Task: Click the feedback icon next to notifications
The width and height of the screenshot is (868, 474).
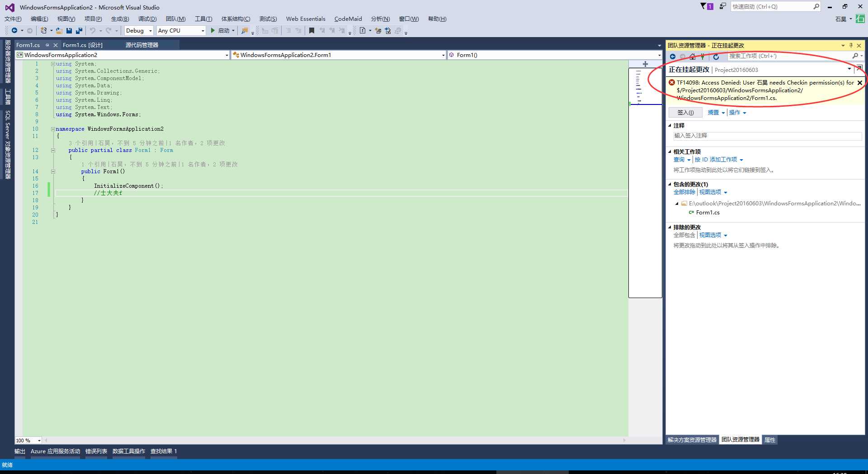Action: pos(722,6)
